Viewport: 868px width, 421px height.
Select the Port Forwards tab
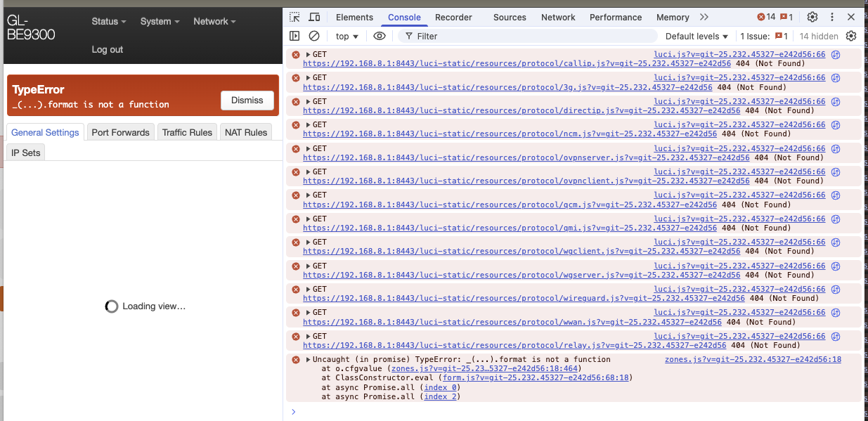pos(120,132)
